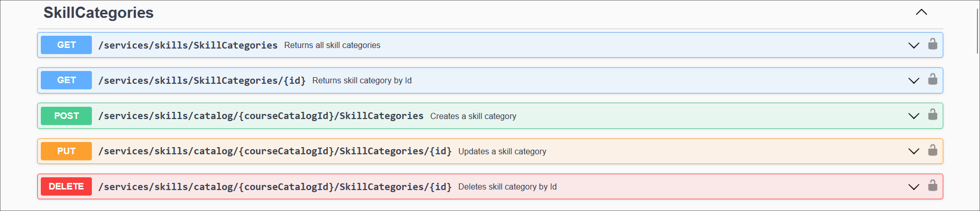The width and height of the screenshot is (980, 211).
Task: Click the GET badge for SkillCategories/{id}
Action: (x=66, y=80)
